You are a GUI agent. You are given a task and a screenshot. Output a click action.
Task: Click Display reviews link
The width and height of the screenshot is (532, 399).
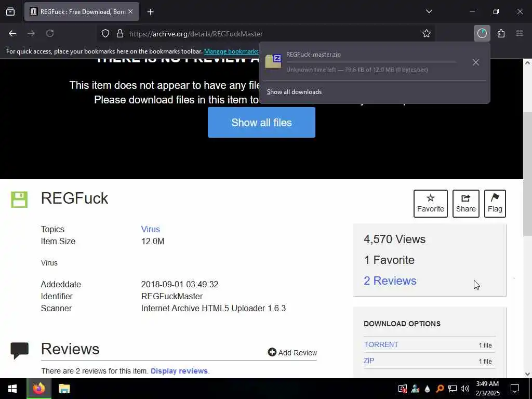pyautogui.click(x=179, y=371)
